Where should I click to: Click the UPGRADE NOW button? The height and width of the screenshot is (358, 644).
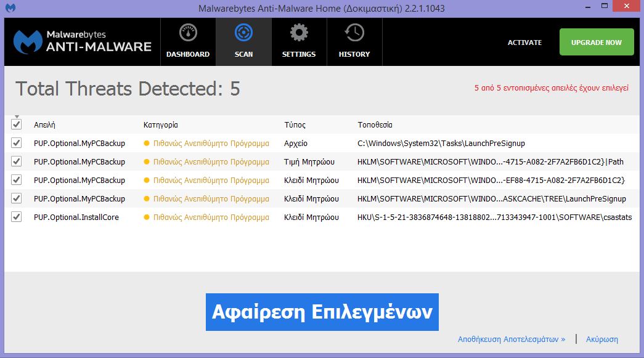pyautogui.click(x=597, y=42)
